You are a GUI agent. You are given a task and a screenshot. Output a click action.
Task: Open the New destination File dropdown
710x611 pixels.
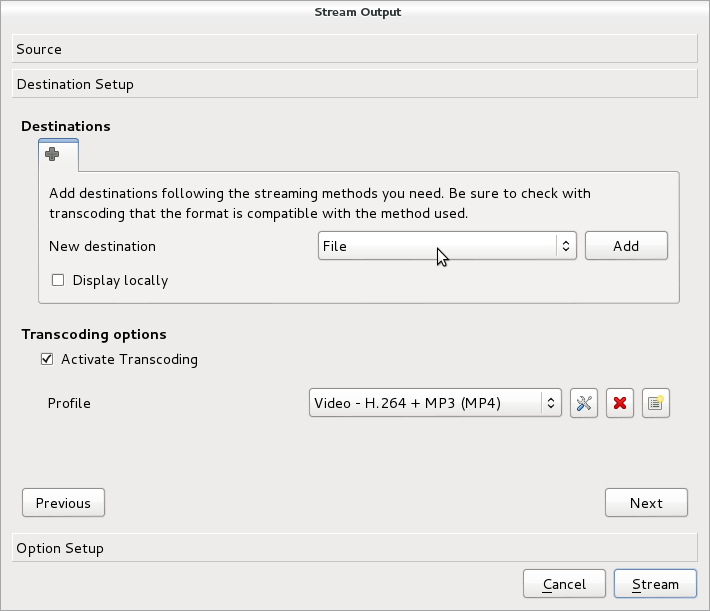tap(447, 246)
